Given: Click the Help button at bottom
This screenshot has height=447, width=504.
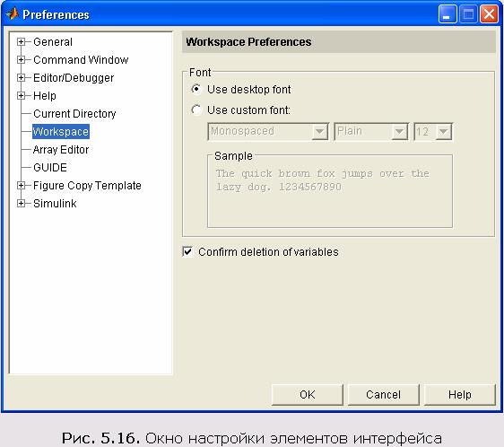Looking at the screenshot, I should [460, 395].
